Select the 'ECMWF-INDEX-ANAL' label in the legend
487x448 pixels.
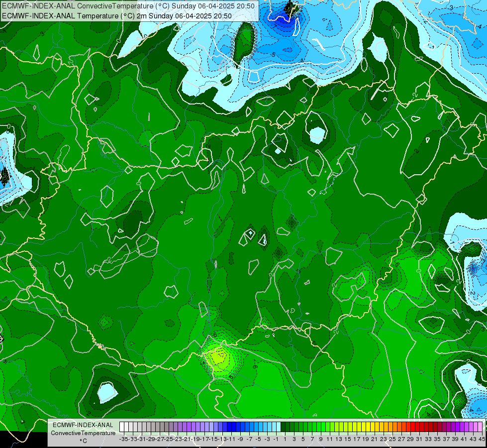83,425
